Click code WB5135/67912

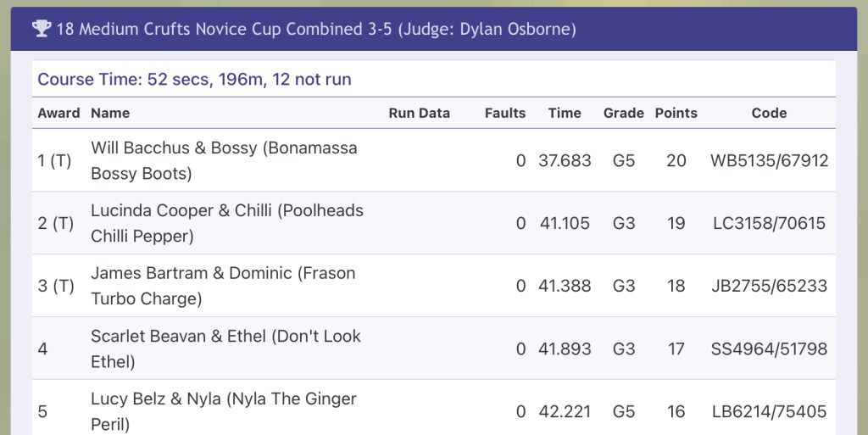point(769,160)
